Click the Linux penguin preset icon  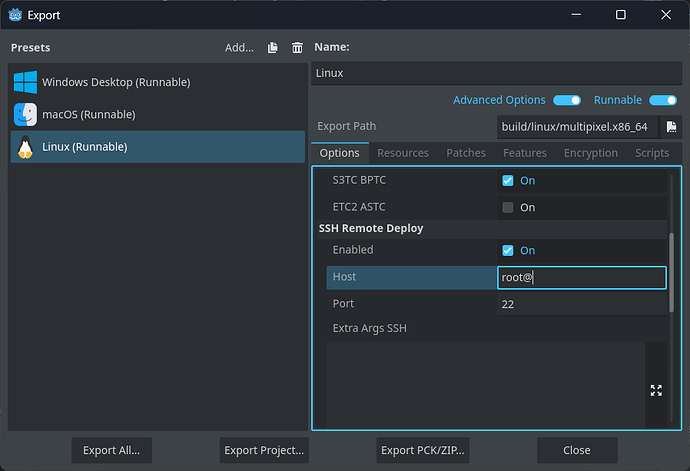pos(26,147)
